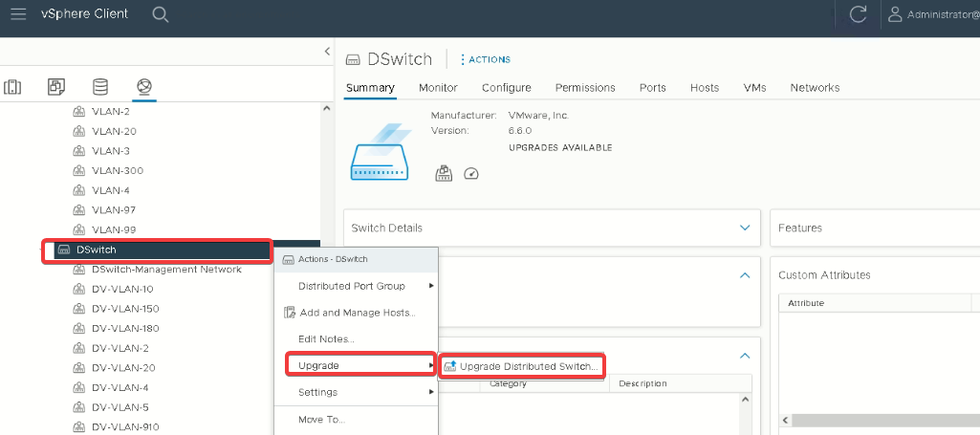Screen dimensions: 980x435
Task: Click the Add and Manage Hosts icon
Action: (290, 313)
